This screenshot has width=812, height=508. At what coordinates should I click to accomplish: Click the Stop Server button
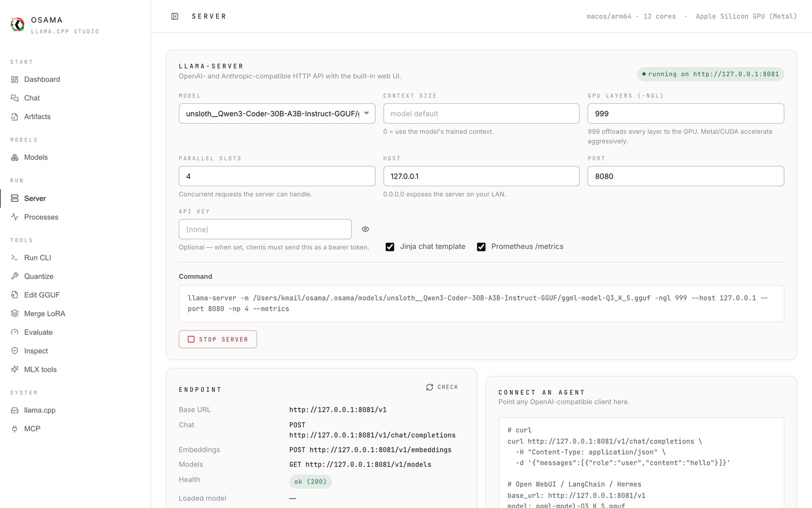point(217,339)
